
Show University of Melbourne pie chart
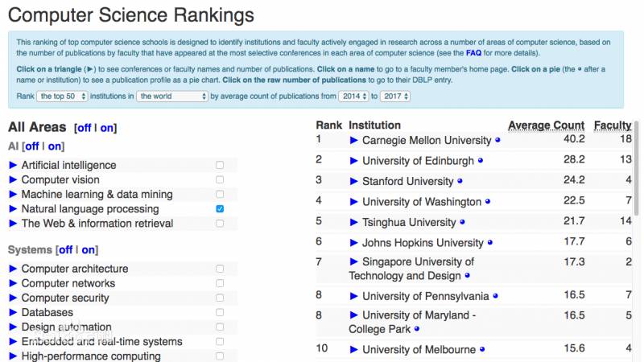[482, 350]
